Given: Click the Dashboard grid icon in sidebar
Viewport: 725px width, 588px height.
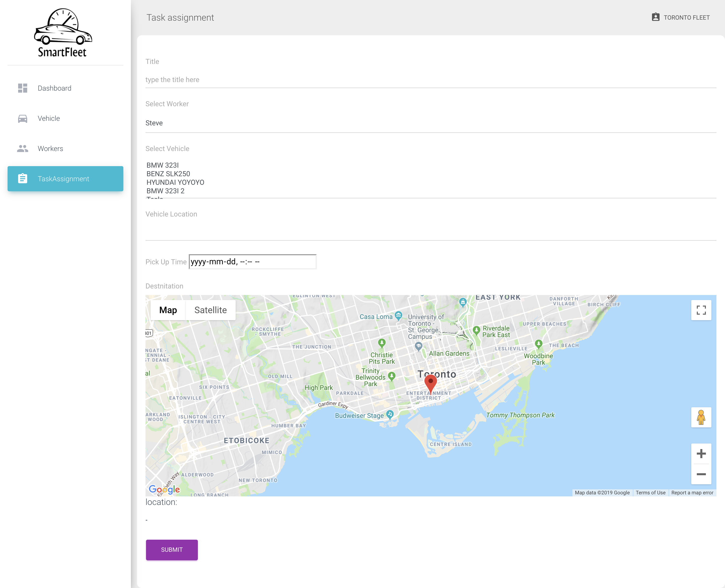Looking at the screenshot, I should click(x=22, y=88).
